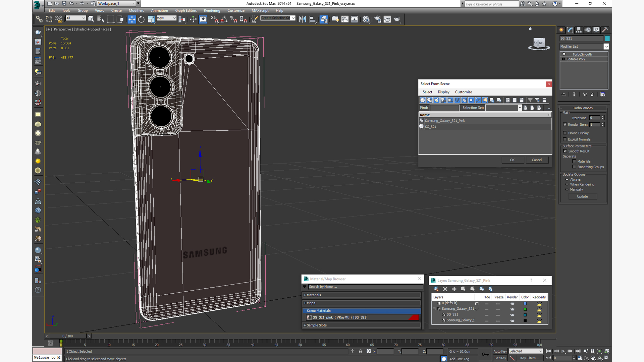
Task: Select the When Rendering update option
Action: pos(567,184)
